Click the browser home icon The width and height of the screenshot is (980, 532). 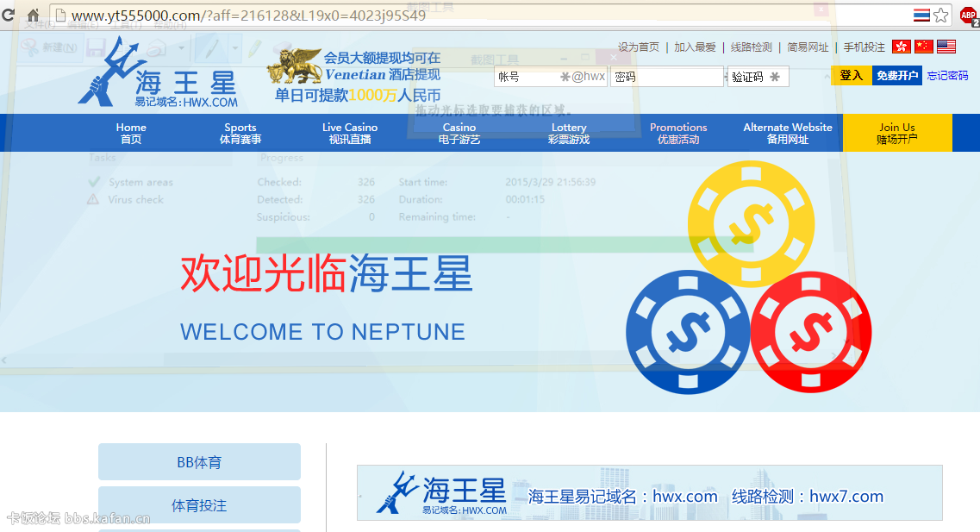pos(33,16)
